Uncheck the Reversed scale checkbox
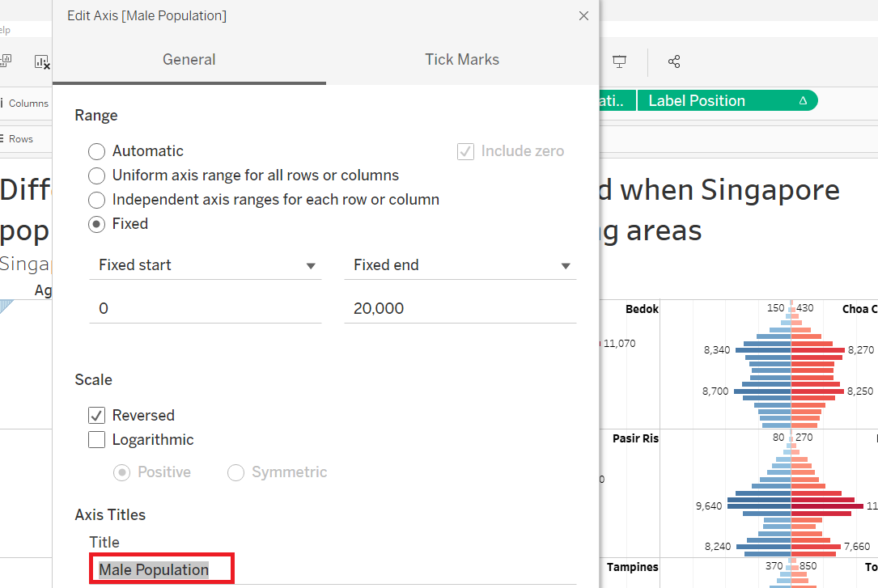 coord(97,416)
